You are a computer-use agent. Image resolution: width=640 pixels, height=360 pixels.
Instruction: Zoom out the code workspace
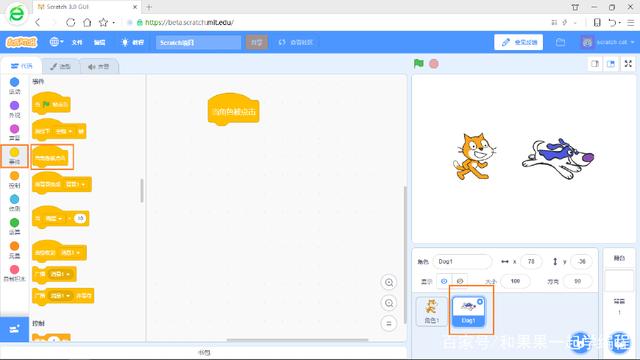coord(389,303)
